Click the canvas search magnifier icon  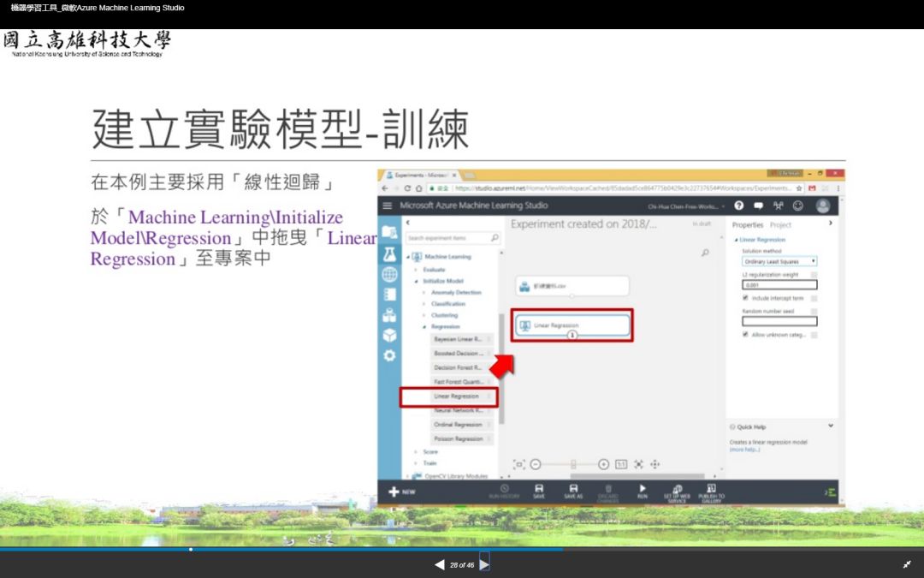pyautogui.click(x=705, y=253)
